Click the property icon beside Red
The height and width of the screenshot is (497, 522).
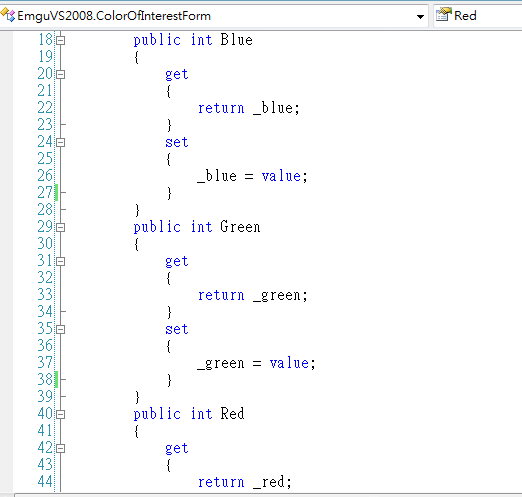click(x=444, y=15)
